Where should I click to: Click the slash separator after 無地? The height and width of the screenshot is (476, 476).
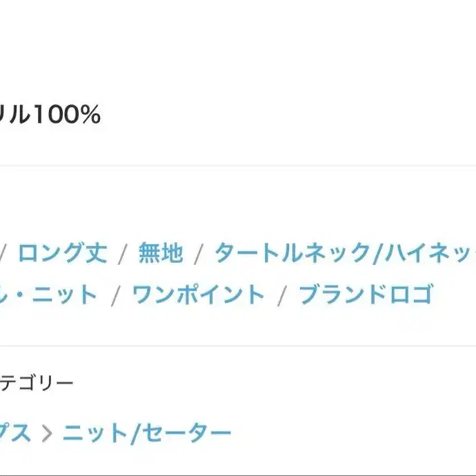199,253
